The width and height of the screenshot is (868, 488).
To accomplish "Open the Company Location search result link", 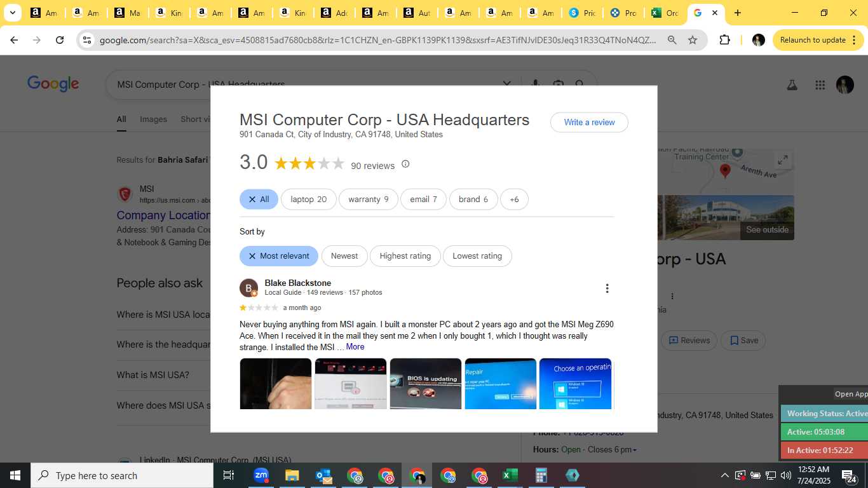I will (163, 215).
